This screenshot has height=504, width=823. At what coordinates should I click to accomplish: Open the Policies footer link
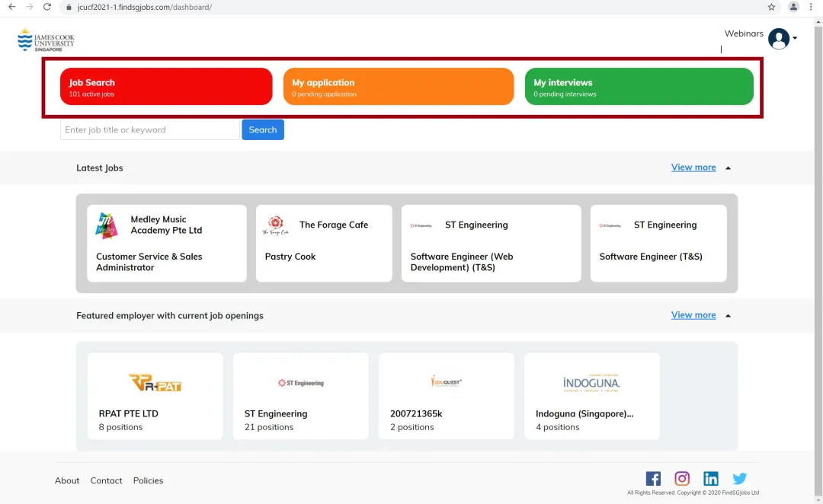[x=148, y=480]
